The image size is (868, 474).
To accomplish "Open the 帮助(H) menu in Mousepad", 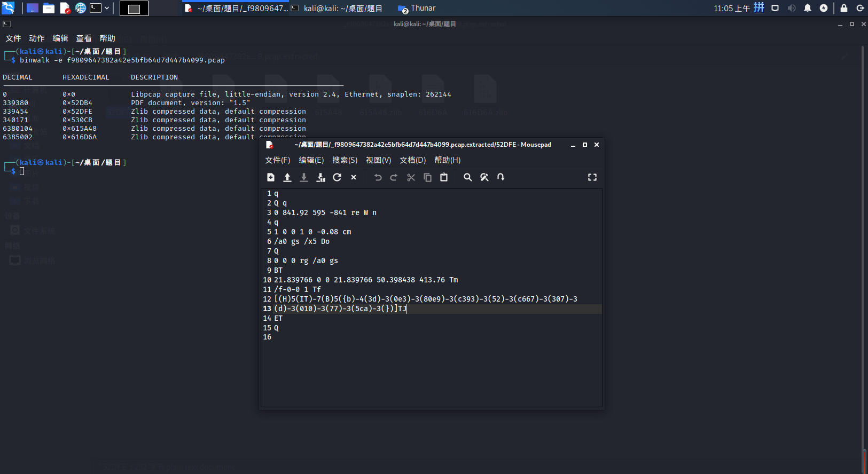I will [448, 160].
